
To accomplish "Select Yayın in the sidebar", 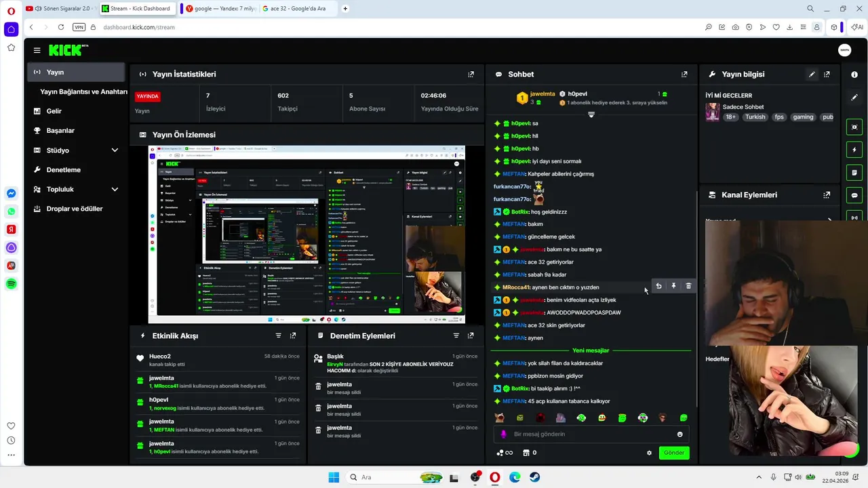I will click(76, 72).
